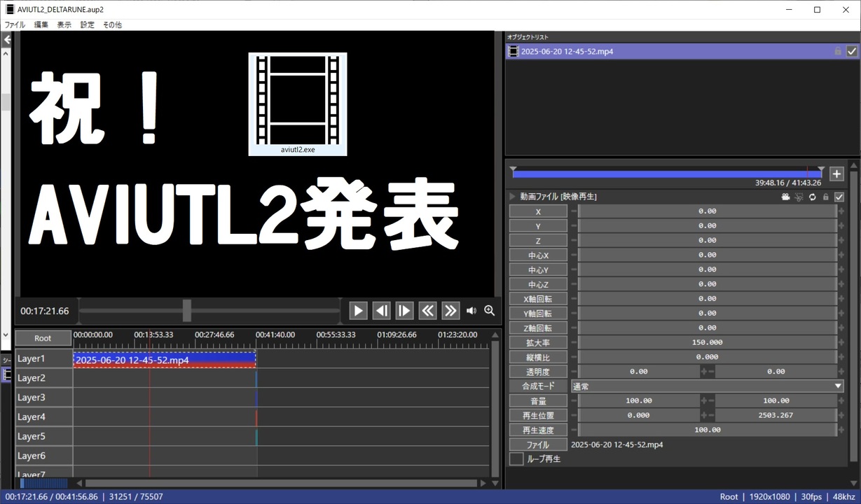
Task: Click the 透明度 parameter button
Action: click(538, 372)
